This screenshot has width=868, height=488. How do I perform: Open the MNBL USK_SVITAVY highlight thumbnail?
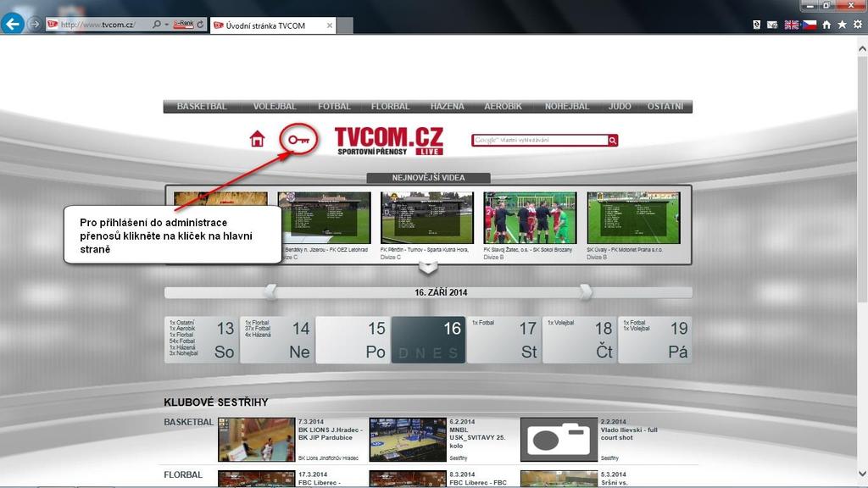[408, 440]
